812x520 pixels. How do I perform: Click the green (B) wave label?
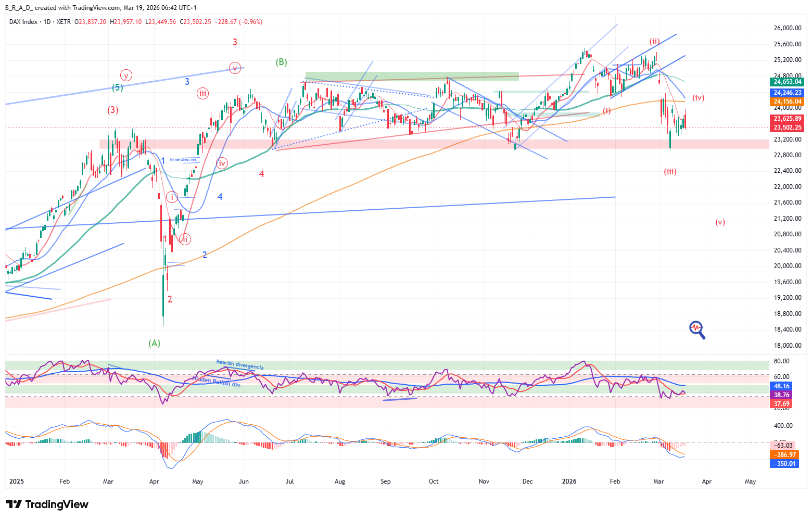pyautogui.click(x=282, y=62)
